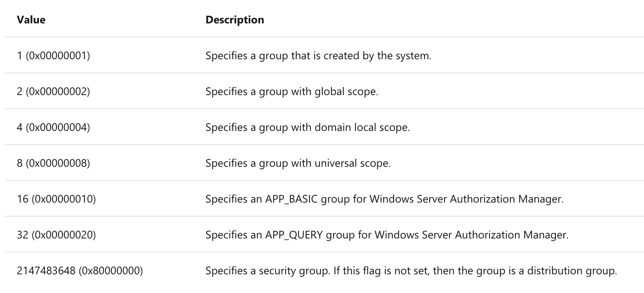Click the Value column header

tap(31, 20)
